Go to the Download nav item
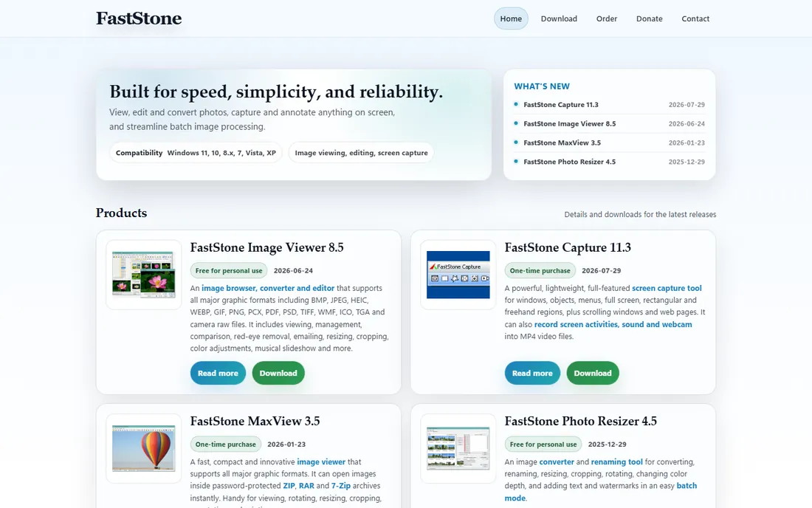 [559, 18]
